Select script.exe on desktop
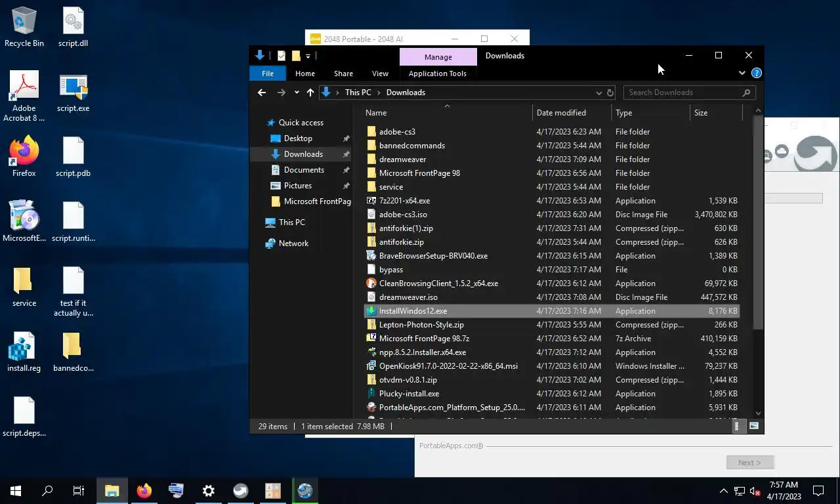 73,93
